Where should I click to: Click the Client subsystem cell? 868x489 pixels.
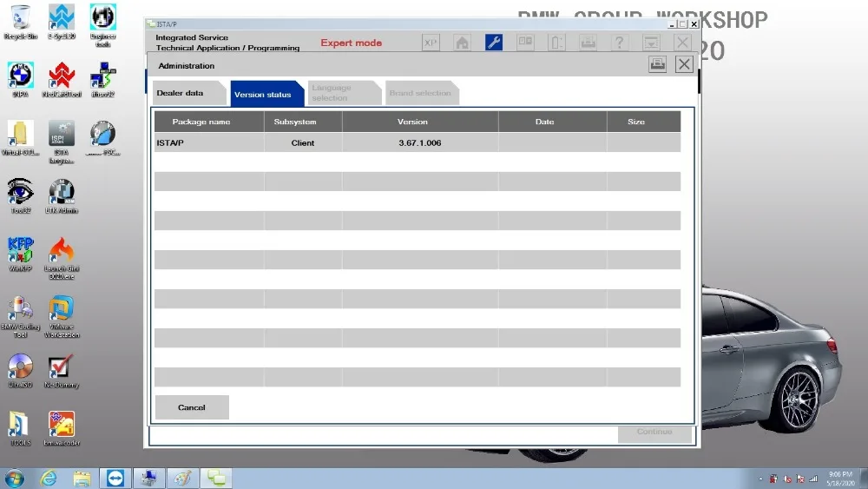click(303, 143)
